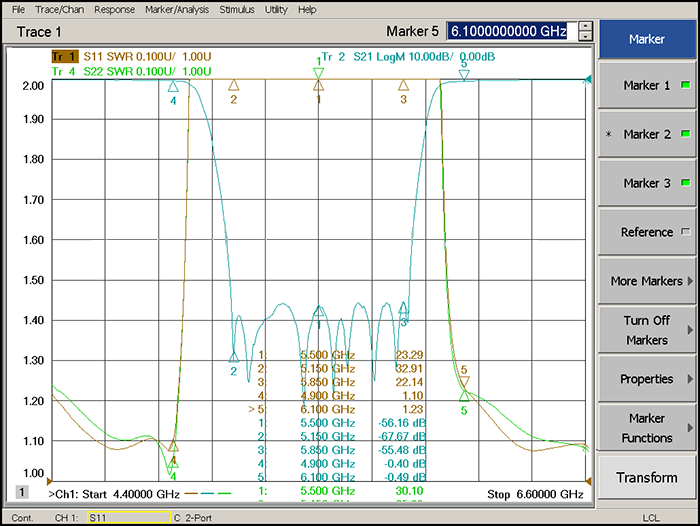Click teal marker 2 triangle on S21 trace
Viewport: 700px width, 526px height.
point(233,356)
